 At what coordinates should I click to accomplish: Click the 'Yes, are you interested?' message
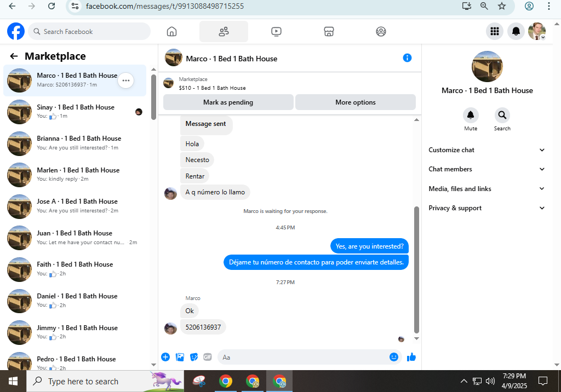(x=369, y=246)
